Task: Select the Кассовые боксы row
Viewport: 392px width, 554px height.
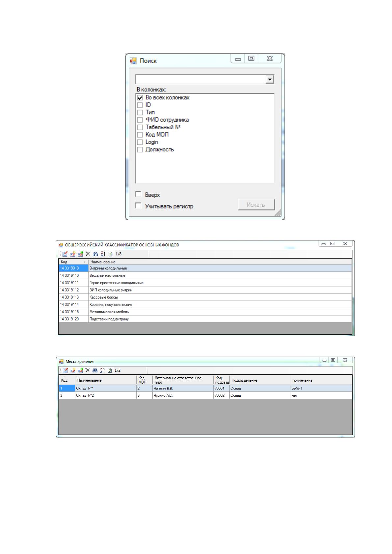Action: coord(205,297)
